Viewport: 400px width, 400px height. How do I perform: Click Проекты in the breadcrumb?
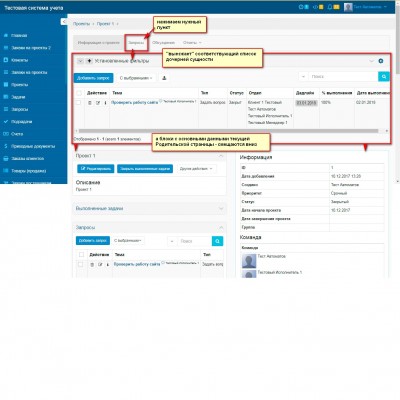(x=81, y=24)
